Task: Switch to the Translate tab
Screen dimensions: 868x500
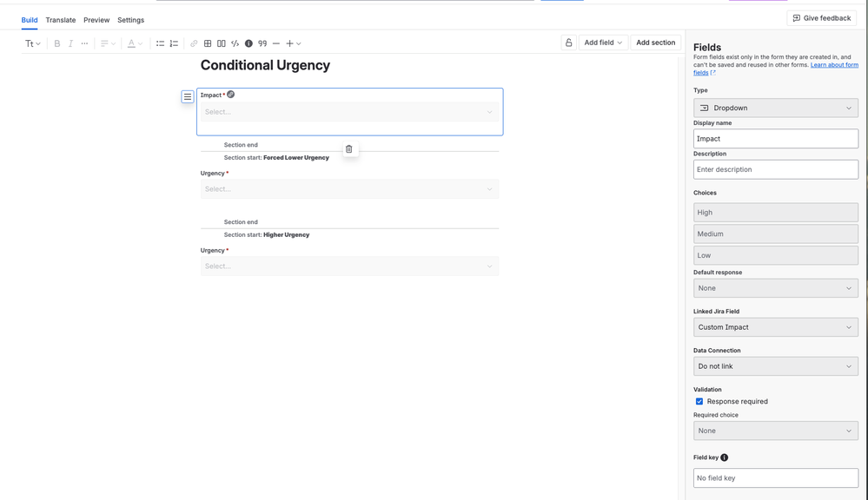Action: pyautogui.click(x=60, y=20)
